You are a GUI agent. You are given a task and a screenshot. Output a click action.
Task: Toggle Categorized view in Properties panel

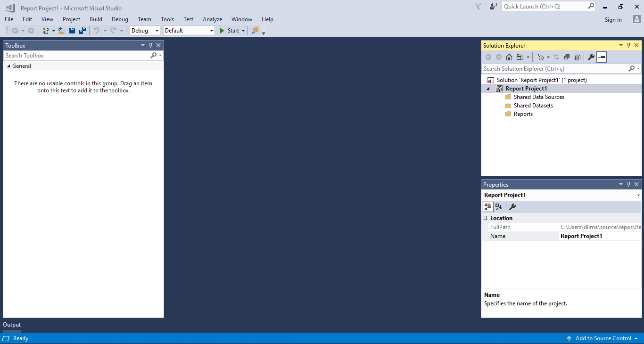point(488,207)
